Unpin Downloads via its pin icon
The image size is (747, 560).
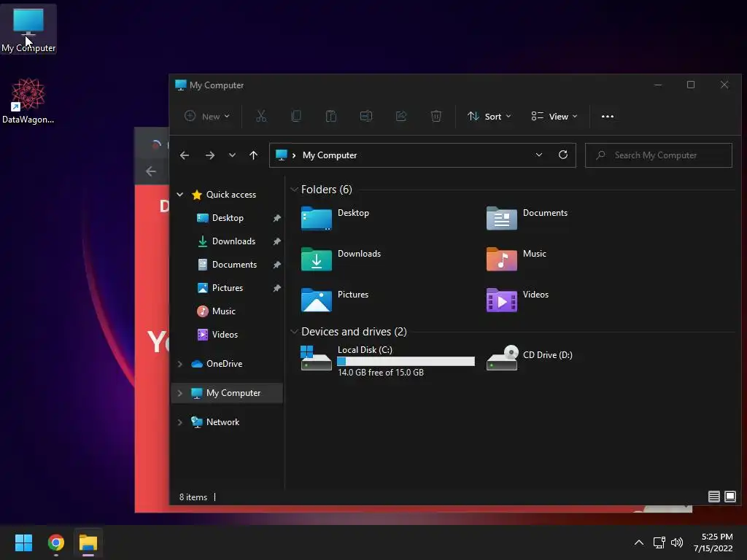[276, 241]
